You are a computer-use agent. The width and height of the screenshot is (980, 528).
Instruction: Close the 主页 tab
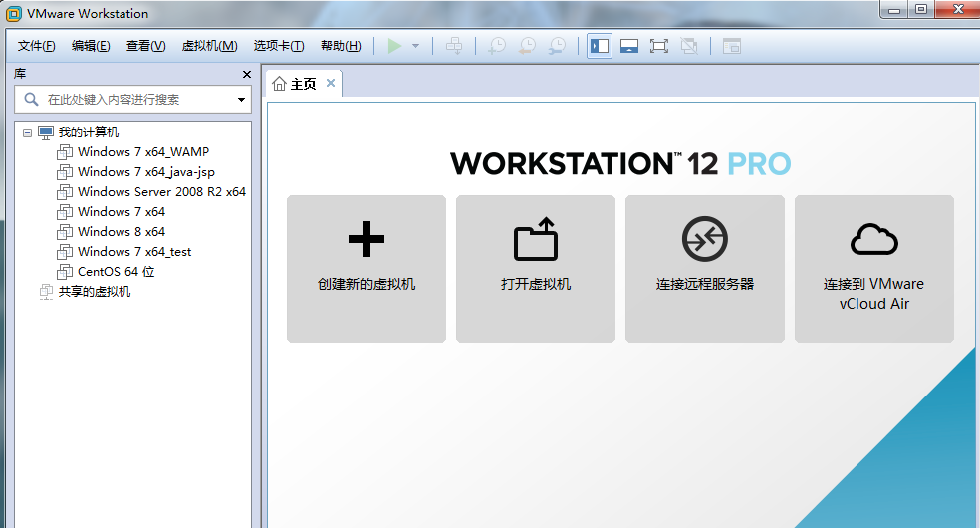click(x=331, y=83)
